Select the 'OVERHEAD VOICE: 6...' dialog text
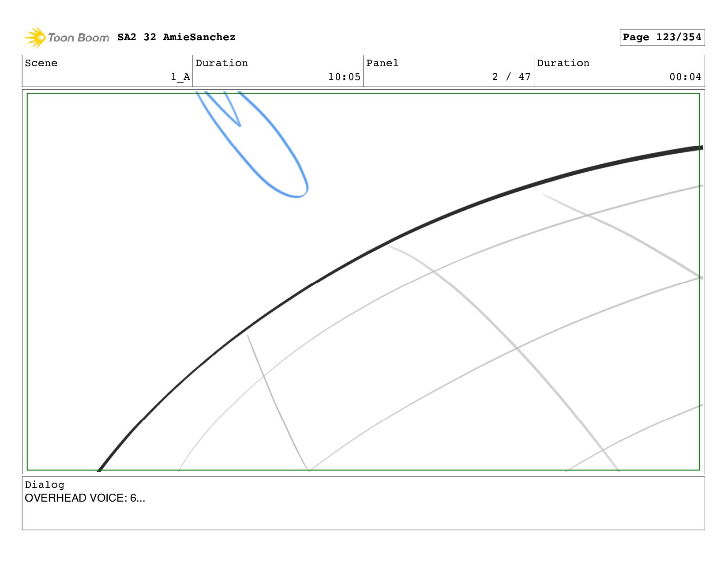Image resolution: width=728 pixels, height=563 pixels. point(85,498)
